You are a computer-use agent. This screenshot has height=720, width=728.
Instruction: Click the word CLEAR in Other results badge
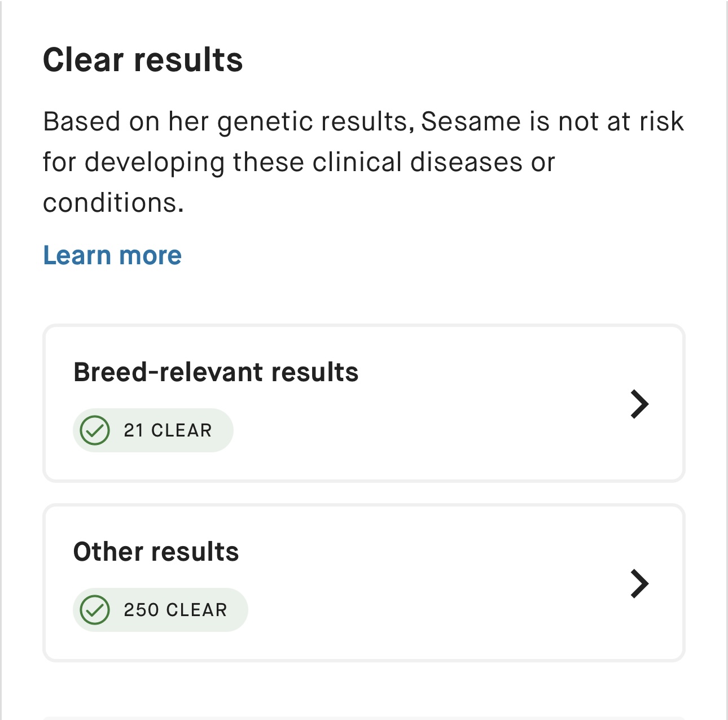click(196, 610)
